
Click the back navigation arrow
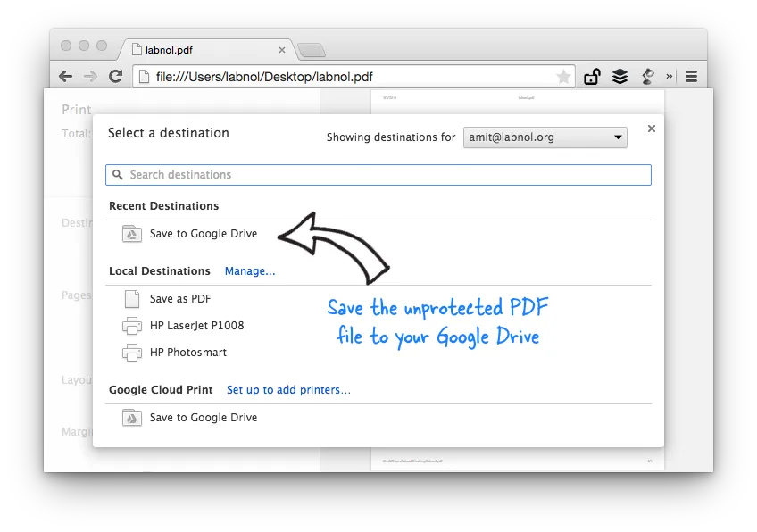(65, 77)
